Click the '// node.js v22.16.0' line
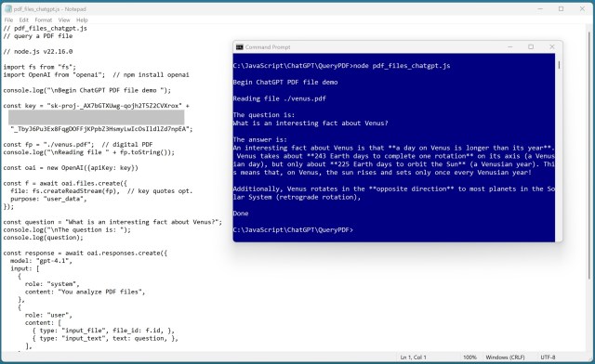The width and height of the screenshot is (595, 364). click(38, 52)
